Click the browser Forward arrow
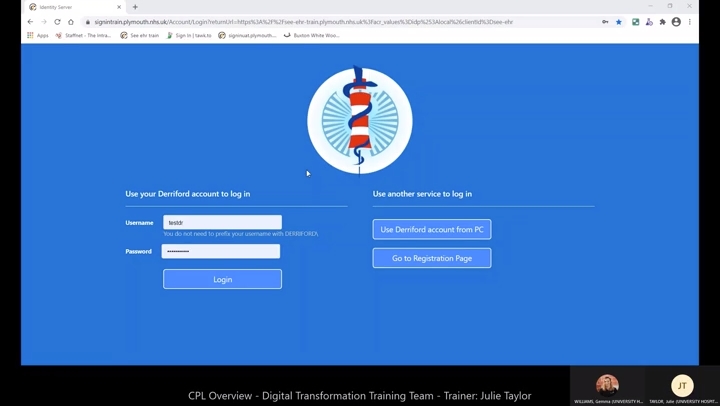This screenshot has height=406, width=720. point(44,22)
